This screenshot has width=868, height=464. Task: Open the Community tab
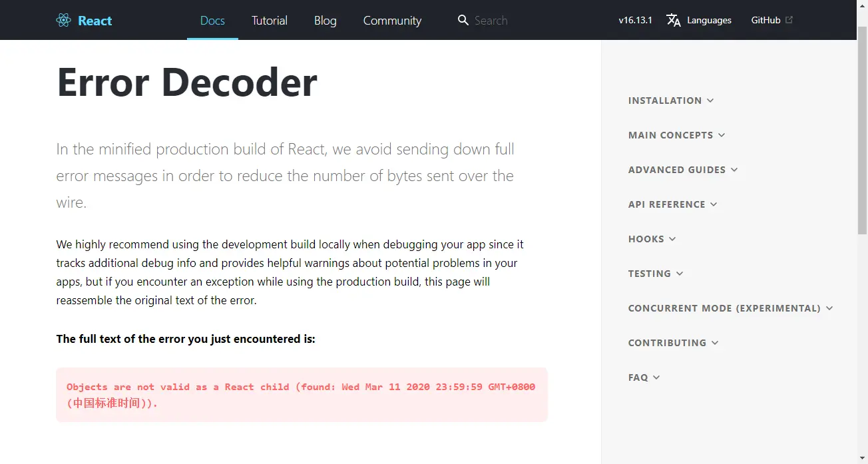(x=392, y=20)
